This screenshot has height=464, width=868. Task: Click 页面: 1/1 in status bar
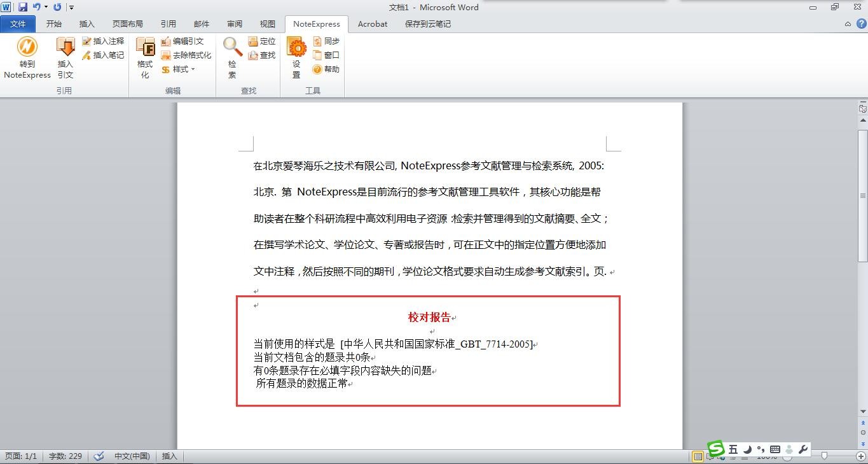point(21,456)
